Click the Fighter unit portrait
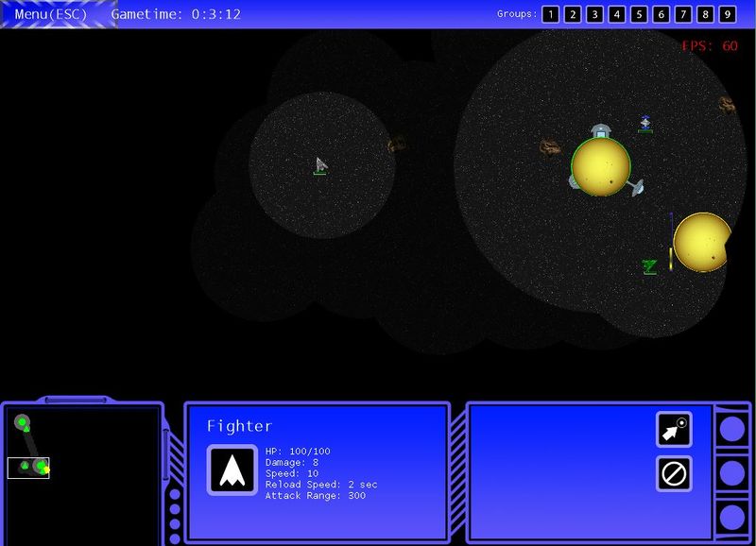The width and height of the screenshot is (756, 546). click(232, 469)
